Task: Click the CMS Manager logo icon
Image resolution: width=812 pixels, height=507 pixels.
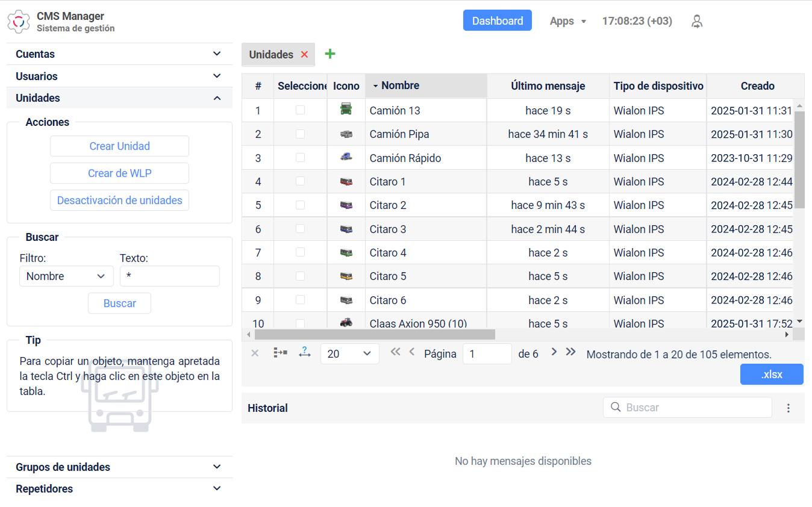Action: tap(19, 22)
